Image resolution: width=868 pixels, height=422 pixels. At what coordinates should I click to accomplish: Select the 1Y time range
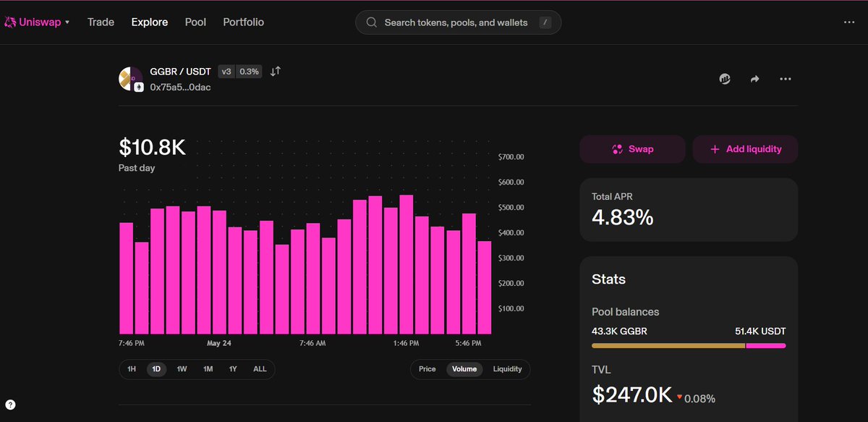pos(233,369)
